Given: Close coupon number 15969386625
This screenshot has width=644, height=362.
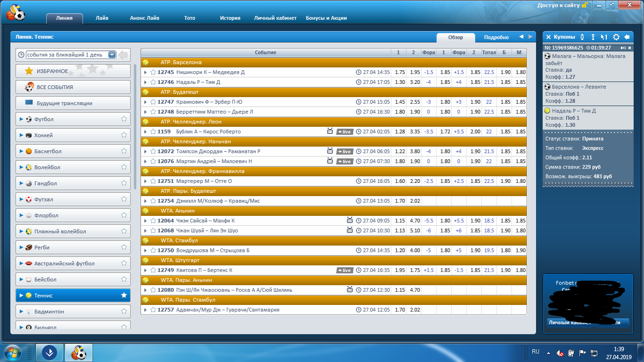Looking at the screenshot, I should click(629, 48).
